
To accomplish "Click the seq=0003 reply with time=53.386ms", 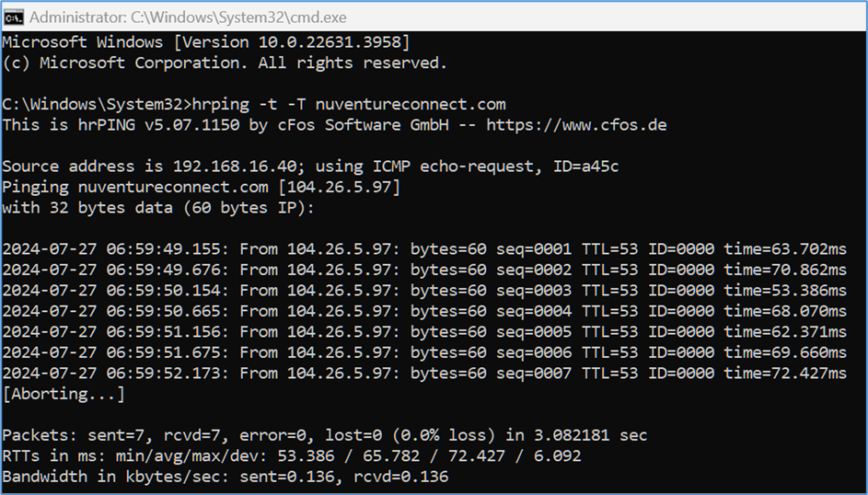I will [x=424, y=291].
